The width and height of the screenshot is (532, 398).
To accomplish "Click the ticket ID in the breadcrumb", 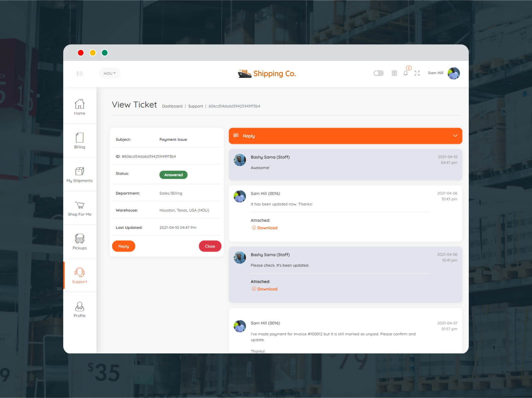I will pos(234,106).
